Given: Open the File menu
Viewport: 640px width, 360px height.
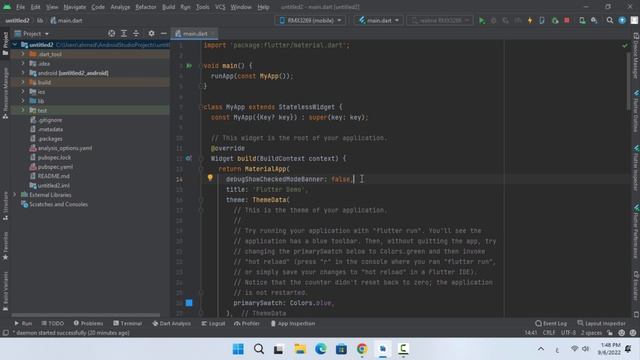Looking at the screenshot, I should [x=20, y=7].
